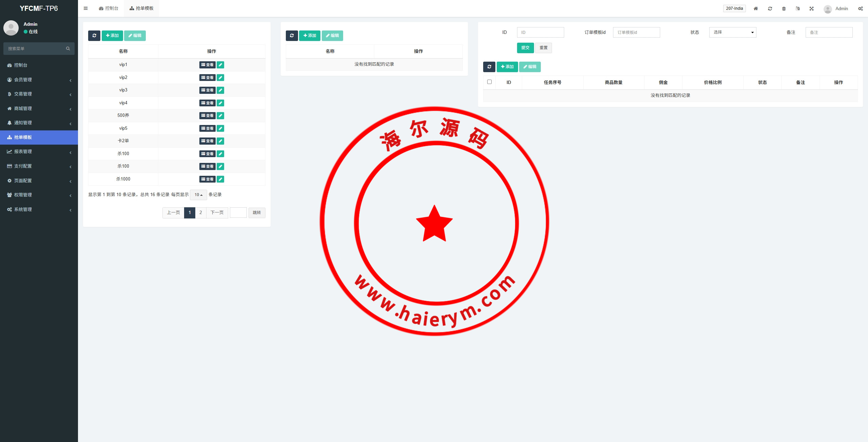The width and height of the screenshot is (868, 442).
Task: Click the trash icon in top bar
Action: (784, 8)
